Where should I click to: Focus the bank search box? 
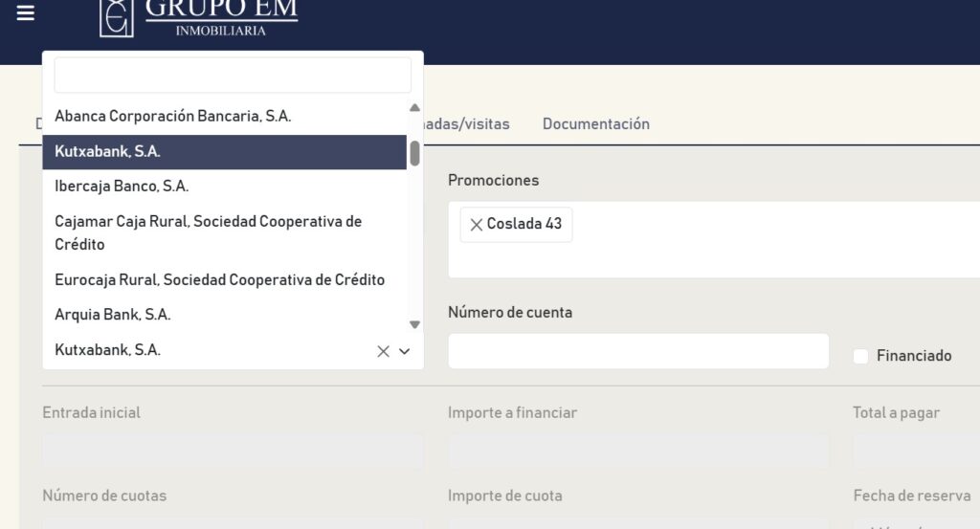[x=233, y=75]
